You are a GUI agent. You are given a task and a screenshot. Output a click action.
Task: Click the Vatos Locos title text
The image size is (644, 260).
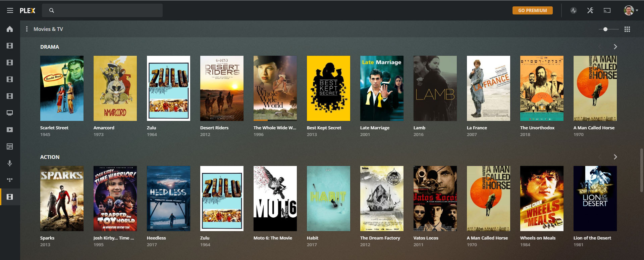[x=426, y=238]
